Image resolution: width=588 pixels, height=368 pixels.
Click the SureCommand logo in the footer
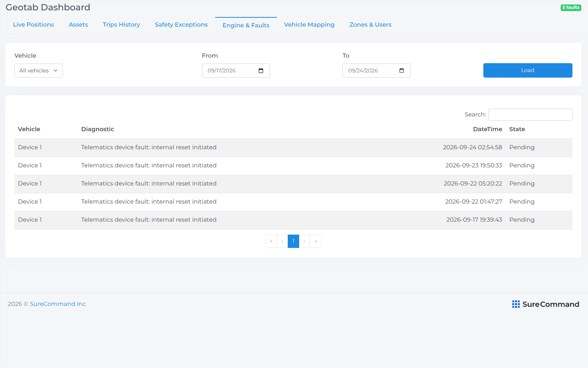[x=545, y=304]
